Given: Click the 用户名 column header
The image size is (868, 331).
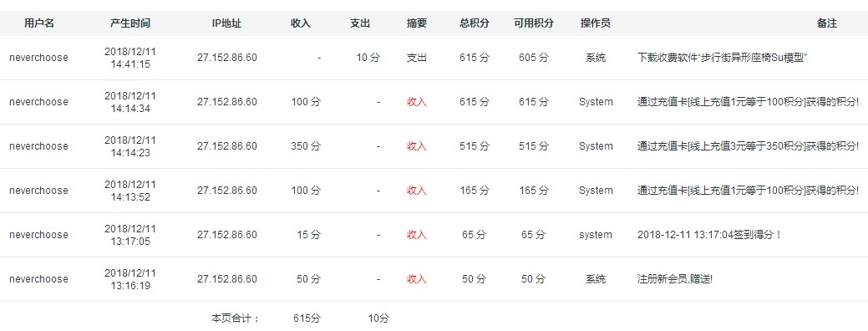Looking at the screenshot, I should 38,23.
